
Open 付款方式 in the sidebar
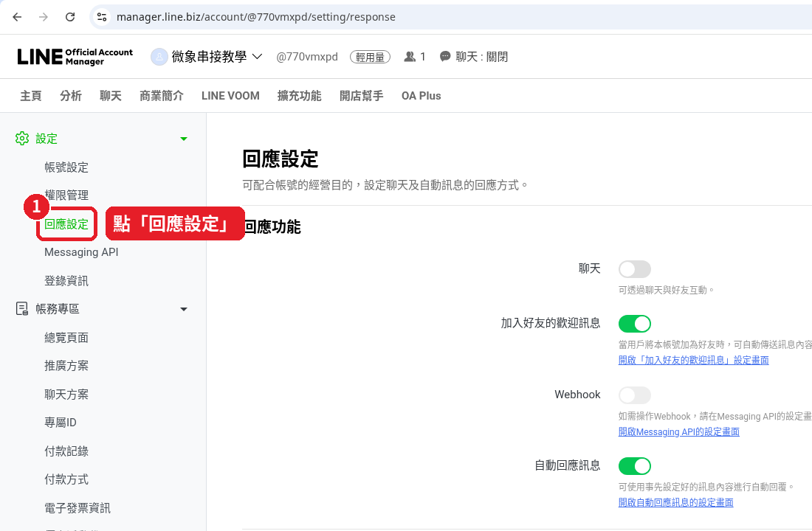pos(66,479)
